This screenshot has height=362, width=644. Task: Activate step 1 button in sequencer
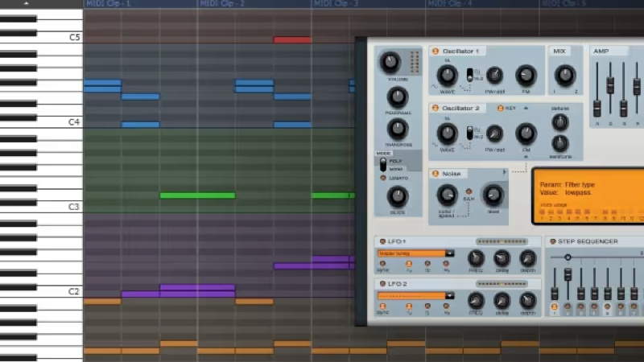[554, 306]
